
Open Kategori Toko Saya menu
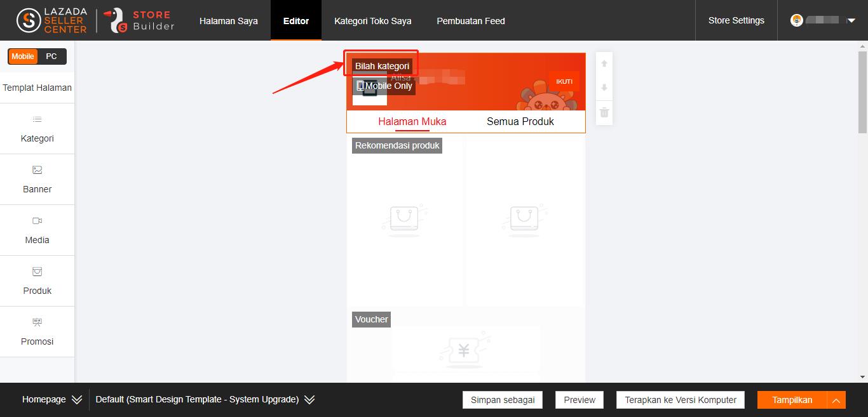373,21
